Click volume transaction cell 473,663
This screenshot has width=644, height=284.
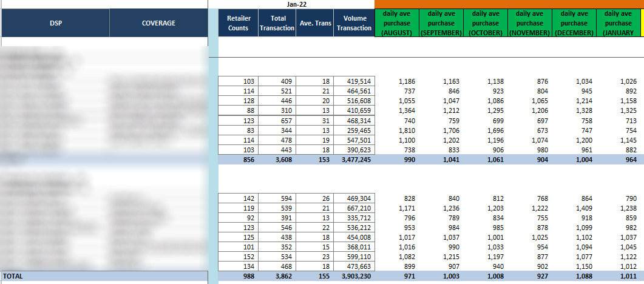354,267
